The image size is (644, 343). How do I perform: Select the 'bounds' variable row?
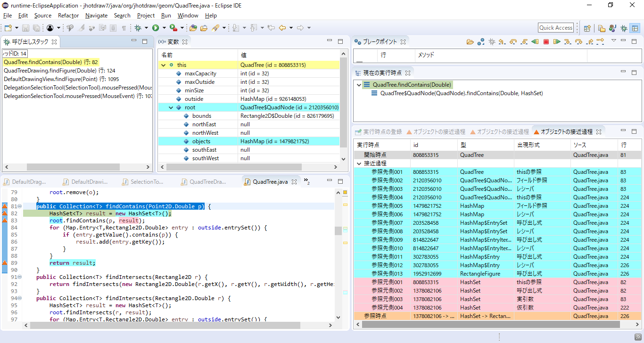pyautogui.click(x=248, y=116)
